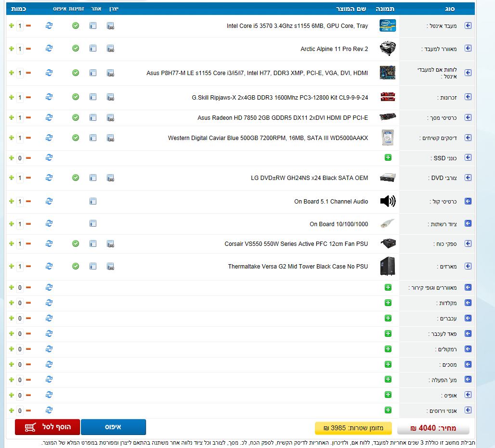495x448 pixels.
Task: Expand the cases (מארזים) category arrow
Action: (468, 266)
